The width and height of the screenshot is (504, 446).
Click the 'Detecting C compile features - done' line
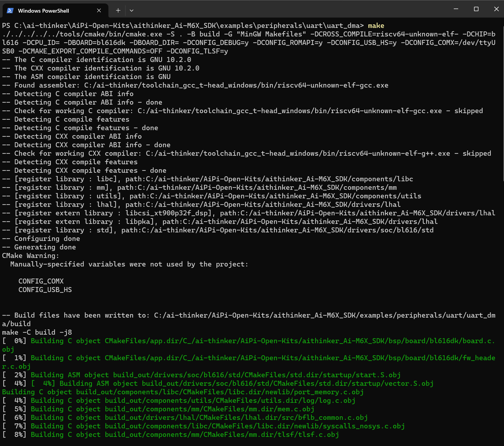[x=80, y=128]
